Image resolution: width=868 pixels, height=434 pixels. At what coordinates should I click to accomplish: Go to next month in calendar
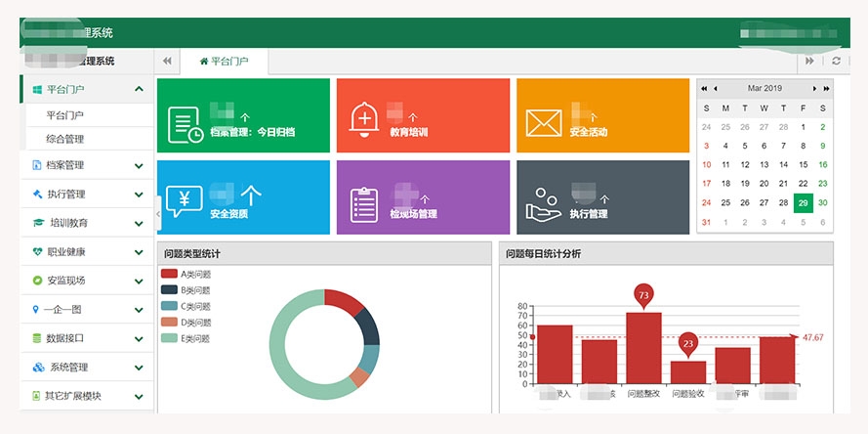814,89
